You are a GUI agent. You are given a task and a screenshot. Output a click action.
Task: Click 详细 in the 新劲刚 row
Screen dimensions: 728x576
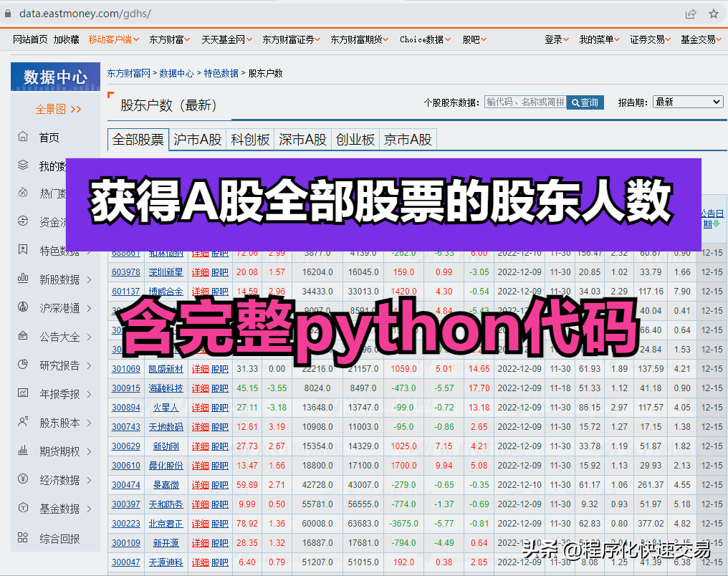coord(200,446)
